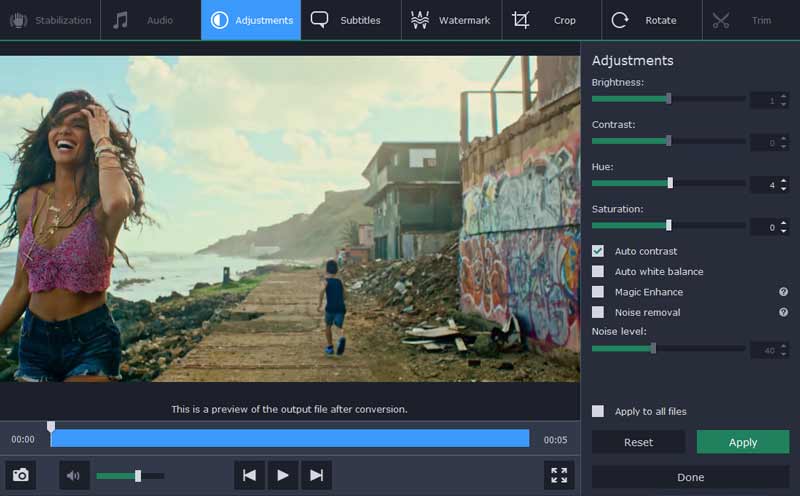Show help for Noise removal
This screenshot has height=496, width=800.
[x=783, y=312]
